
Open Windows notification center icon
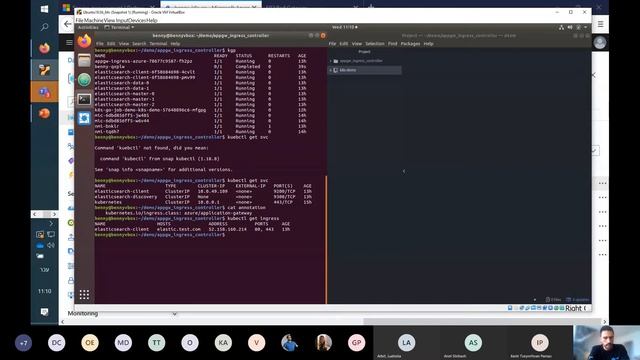pyautogui.click(x=44, y=312)
